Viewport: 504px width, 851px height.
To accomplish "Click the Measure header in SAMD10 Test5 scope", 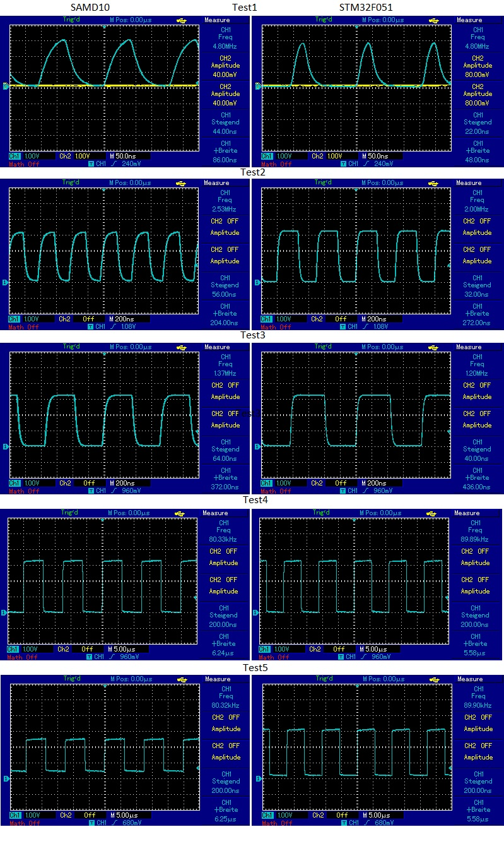I will point(218,679).
